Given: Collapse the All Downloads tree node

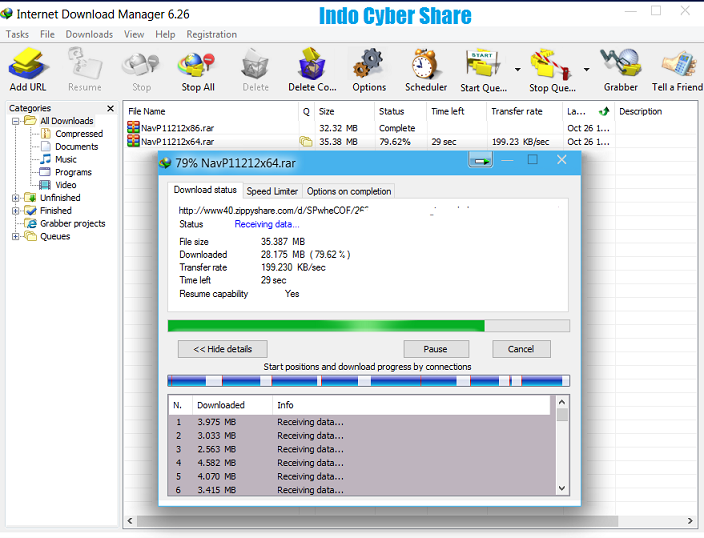Looking at the screenshot, I should pyautogui.click(x=16, y=121).
